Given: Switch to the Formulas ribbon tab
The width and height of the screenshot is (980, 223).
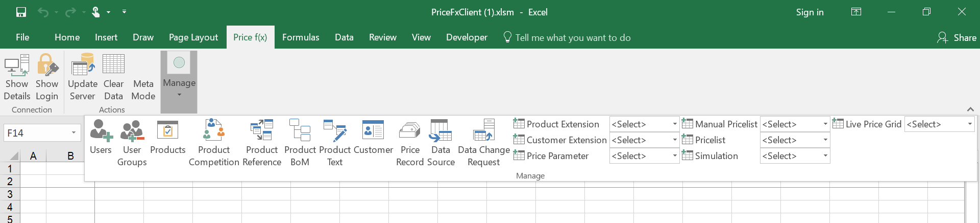Looking at the screenshot, I should [x=301, y=37].
